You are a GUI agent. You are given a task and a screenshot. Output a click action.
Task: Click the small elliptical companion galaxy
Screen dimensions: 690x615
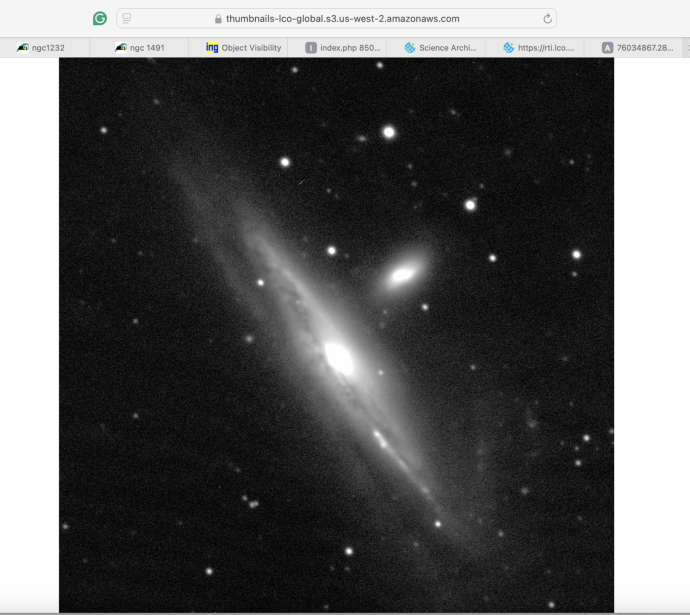click(x=402, y=275)
